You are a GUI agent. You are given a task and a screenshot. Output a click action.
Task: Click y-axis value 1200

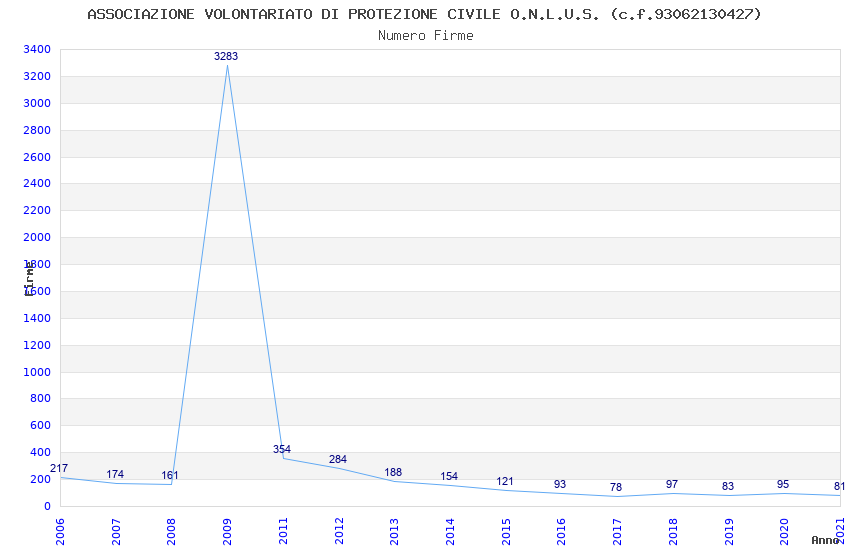coord(37,345)
